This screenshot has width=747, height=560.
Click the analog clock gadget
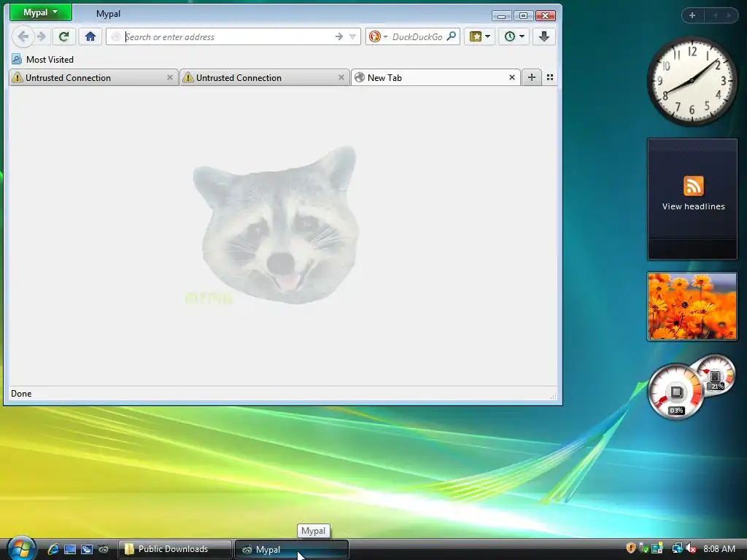coord(692,81)
